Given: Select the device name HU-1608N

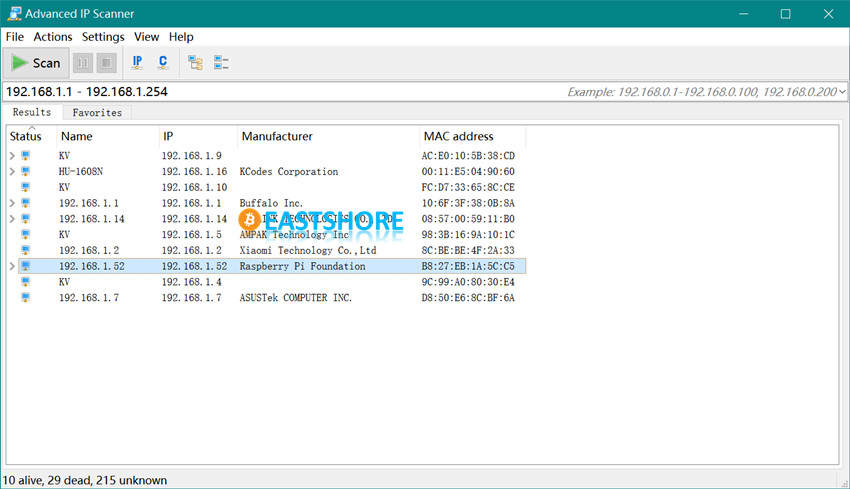Looking at the screenshot, I should [x=81, y=171].
